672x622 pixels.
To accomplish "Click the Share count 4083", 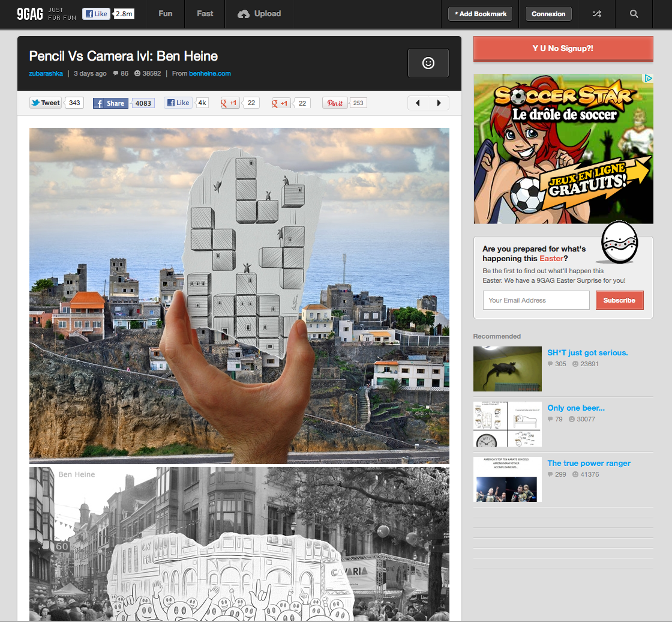I will pyautogui.click(x=143, y=103).
